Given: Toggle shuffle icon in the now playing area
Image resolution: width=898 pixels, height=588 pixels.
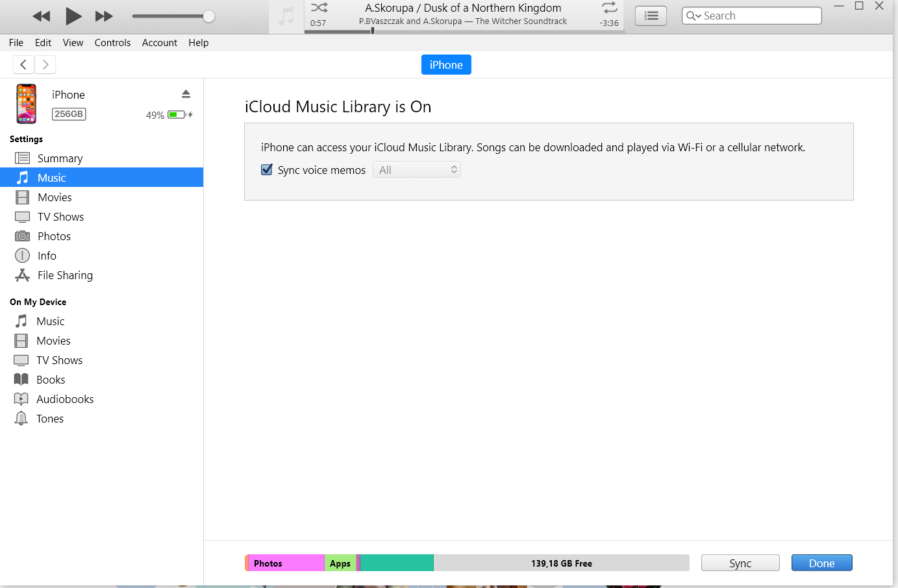Looking at the screenshot, I should pyautogui.click(x=319, y=8).
